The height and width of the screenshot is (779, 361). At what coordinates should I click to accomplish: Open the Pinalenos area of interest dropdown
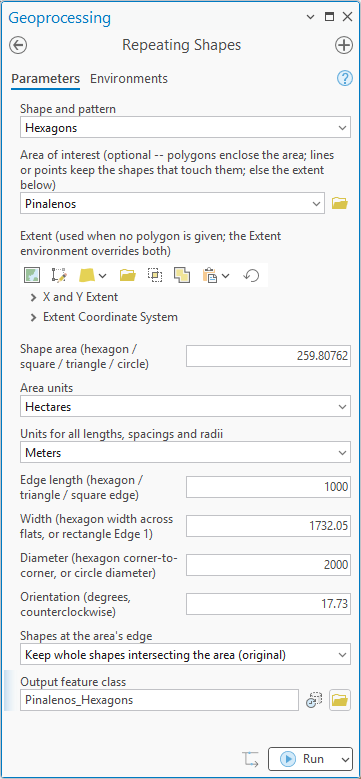316,203
